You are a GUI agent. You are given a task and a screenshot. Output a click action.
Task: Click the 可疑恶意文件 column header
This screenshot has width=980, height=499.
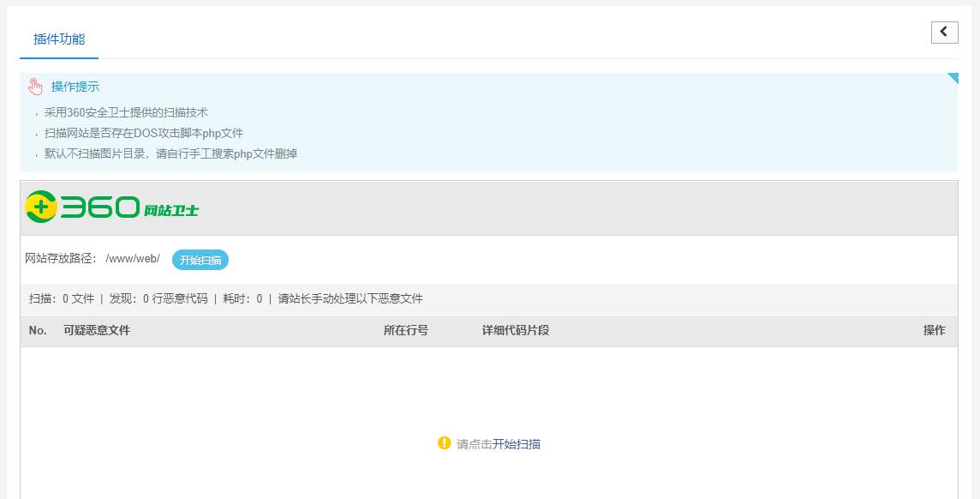click(x=97, y=331)
